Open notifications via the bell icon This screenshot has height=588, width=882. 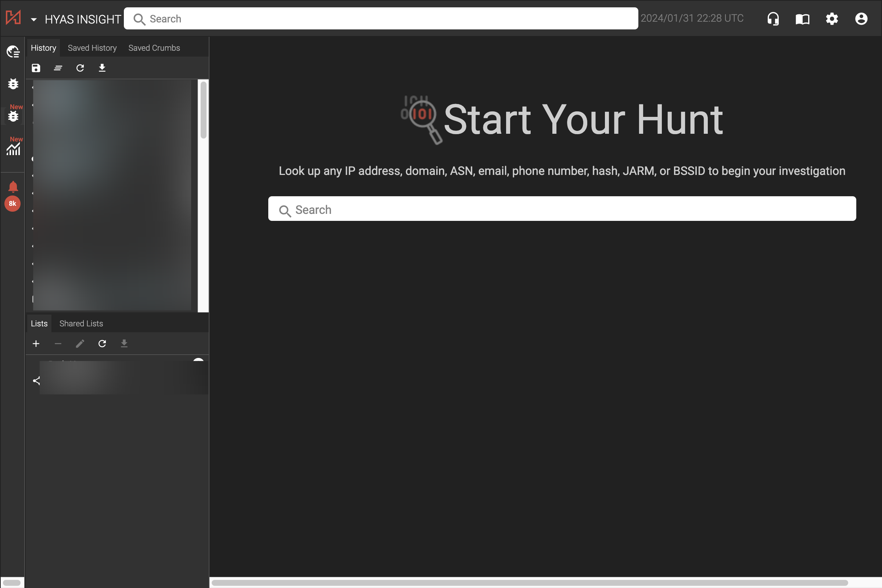coord(12,186)
